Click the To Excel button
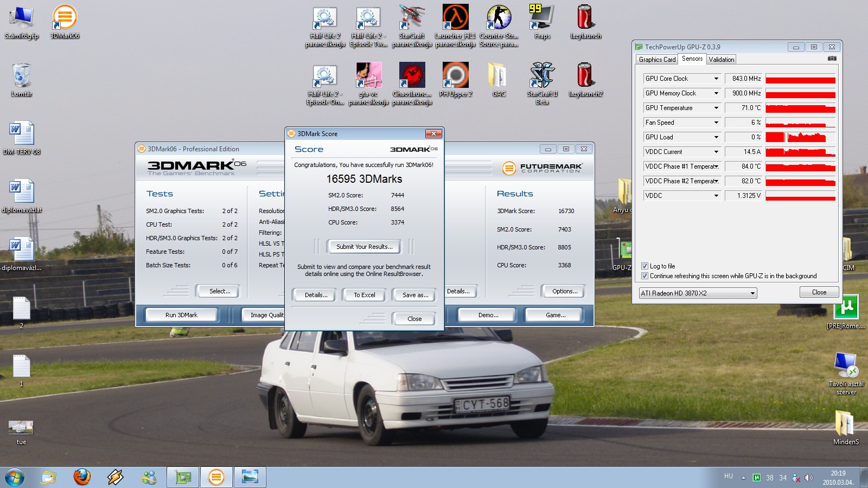Screen dimensions: 868x488 (x=365, y=295)
